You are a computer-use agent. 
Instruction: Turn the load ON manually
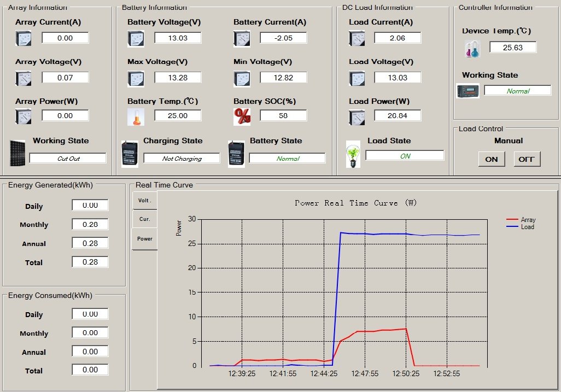coord(492,159)
